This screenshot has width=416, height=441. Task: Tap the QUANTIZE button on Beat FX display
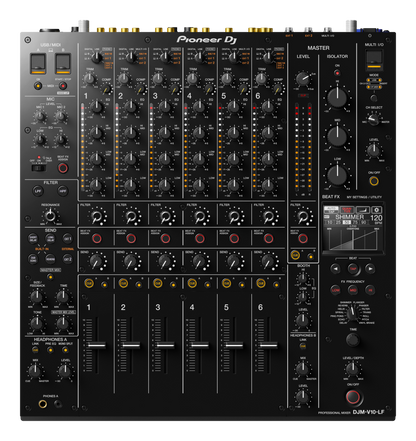click(347, 210)
